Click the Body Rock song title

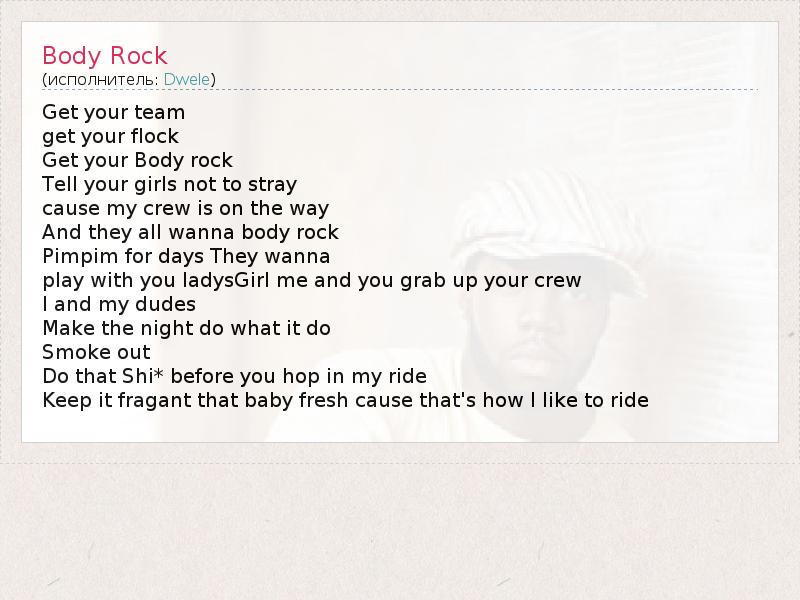[105, 55]
